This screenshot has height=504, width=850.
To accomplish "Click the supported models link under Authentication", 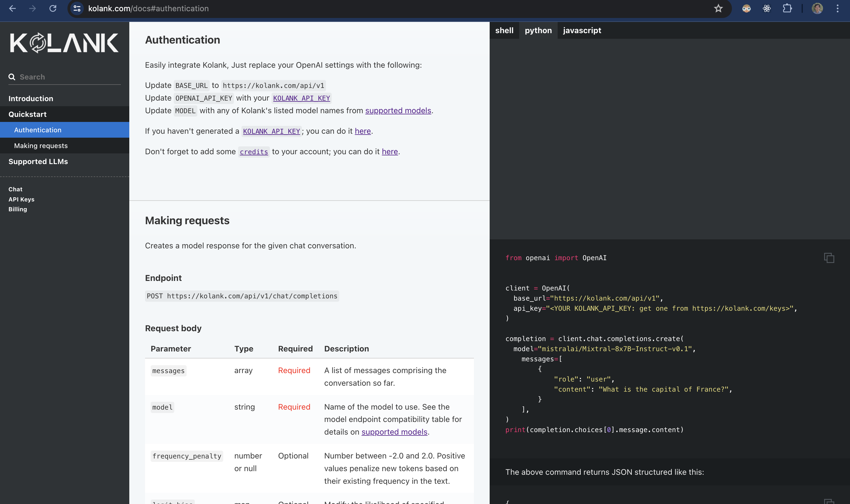I will tap(398, 111).
